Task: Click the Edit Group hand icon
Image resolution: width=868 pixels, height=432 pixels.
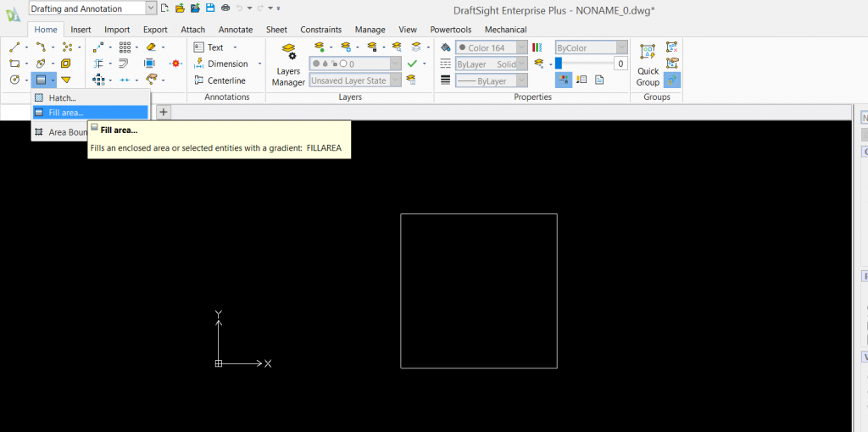Action: 671,64
